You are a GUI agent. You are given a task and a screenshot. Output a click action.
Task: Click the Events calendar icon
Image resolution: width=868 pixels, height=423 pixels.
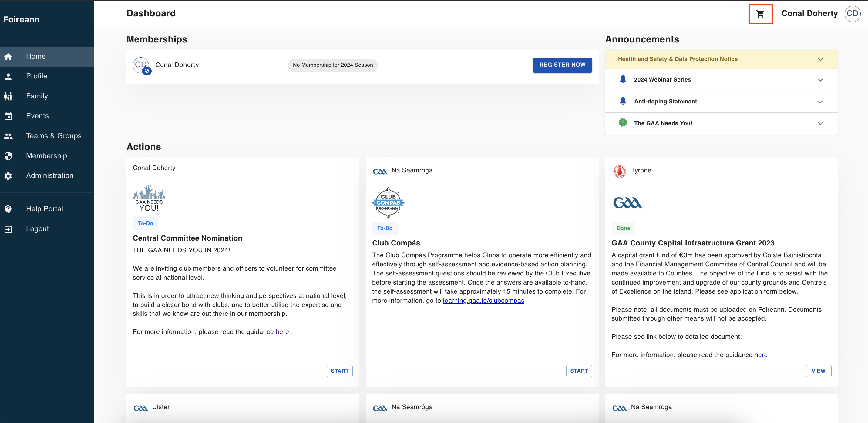(8, 116)
